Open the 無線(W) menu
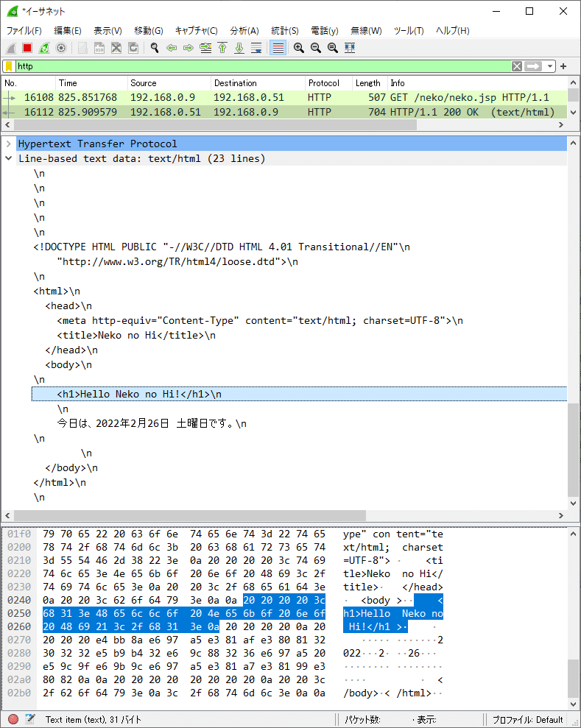 pyautogui.click(x=366, y=31)
